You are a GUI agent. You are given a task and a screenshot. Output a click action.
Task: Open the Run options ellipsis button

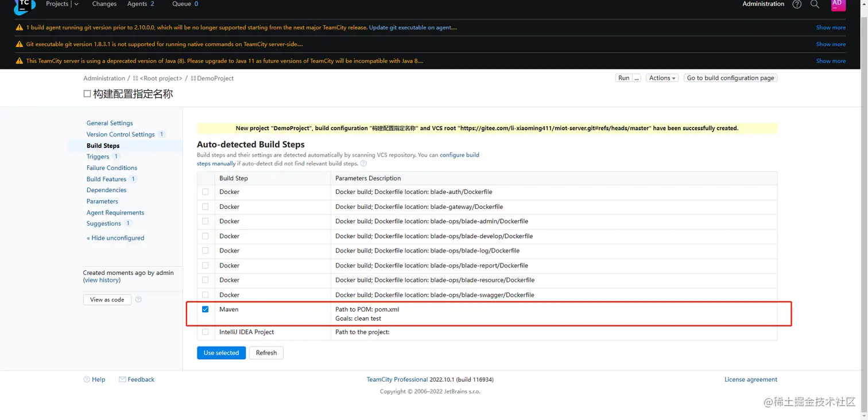(x=637, y=78)
